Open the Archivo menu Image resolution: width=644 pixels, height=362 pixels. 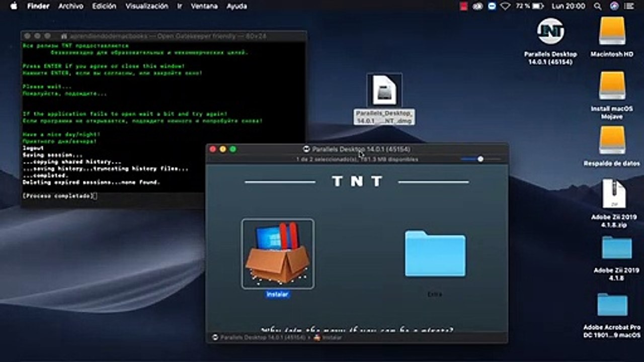click(x=71, y=6)
